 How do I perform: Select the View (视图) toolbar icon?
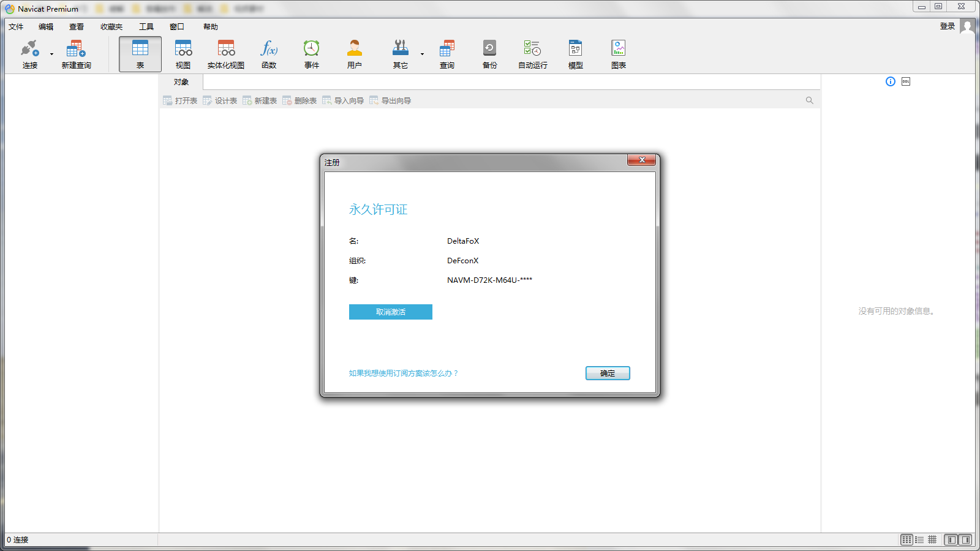183,54
